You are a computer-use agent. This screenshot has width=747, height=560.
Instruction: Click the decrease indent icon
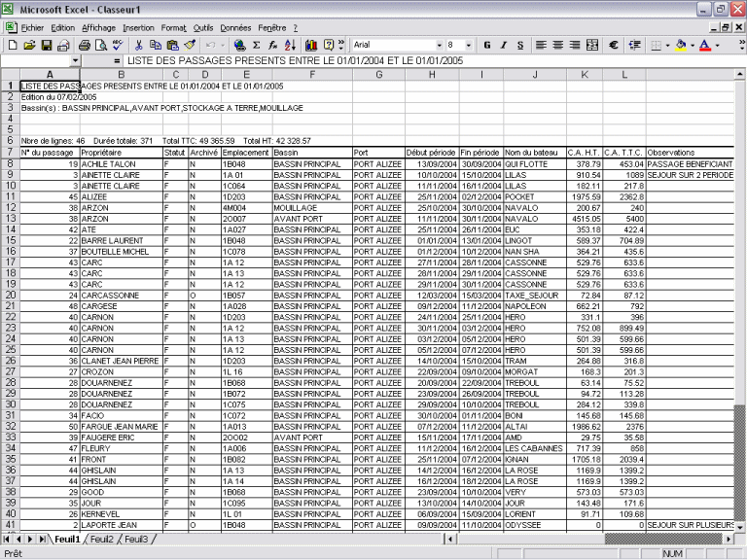click(x=634, y=46)
